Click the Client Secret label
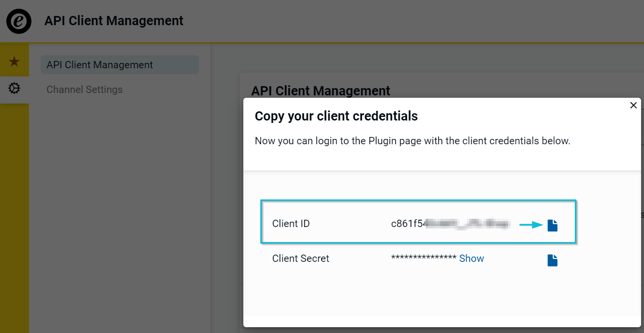The image size is (644, 333). 300,258
